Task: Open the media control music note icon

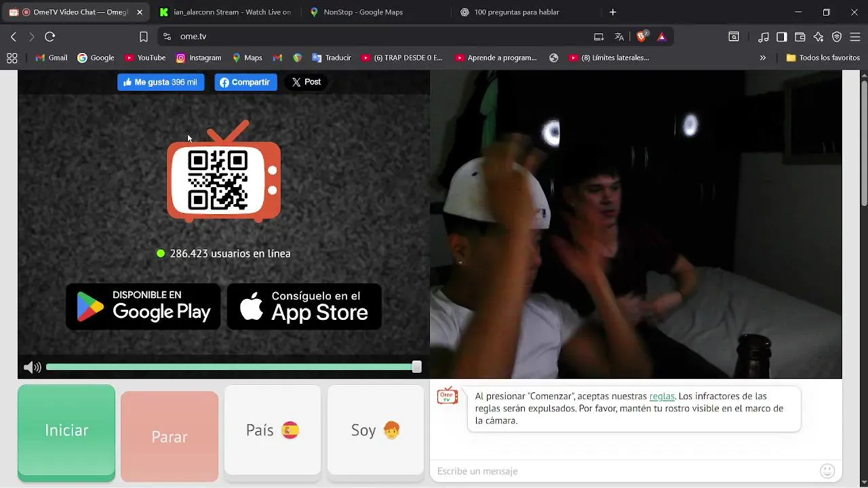Action: click(x=764, y=37)
